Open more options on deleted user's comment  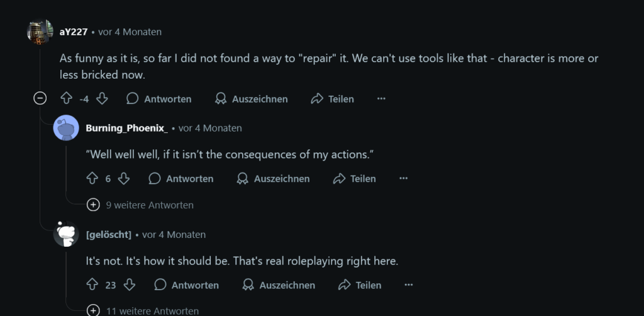[x=409, y=285]
